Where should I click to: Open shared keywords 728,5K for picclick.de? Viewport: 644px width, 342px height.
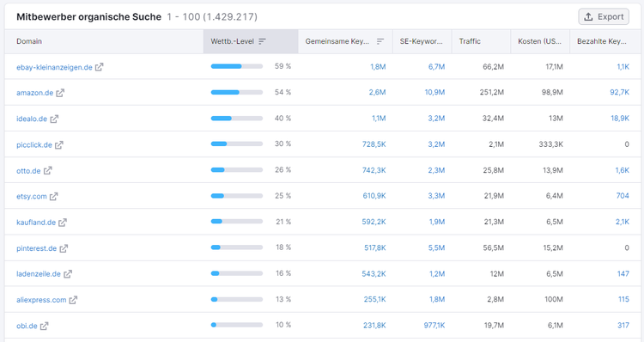(x=374, y=144)
